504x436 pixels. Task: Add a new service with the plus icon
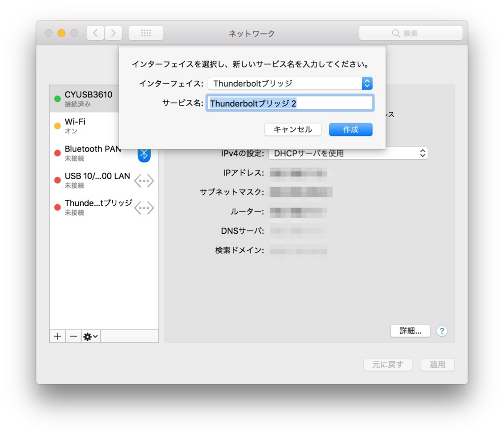[57, 336]
